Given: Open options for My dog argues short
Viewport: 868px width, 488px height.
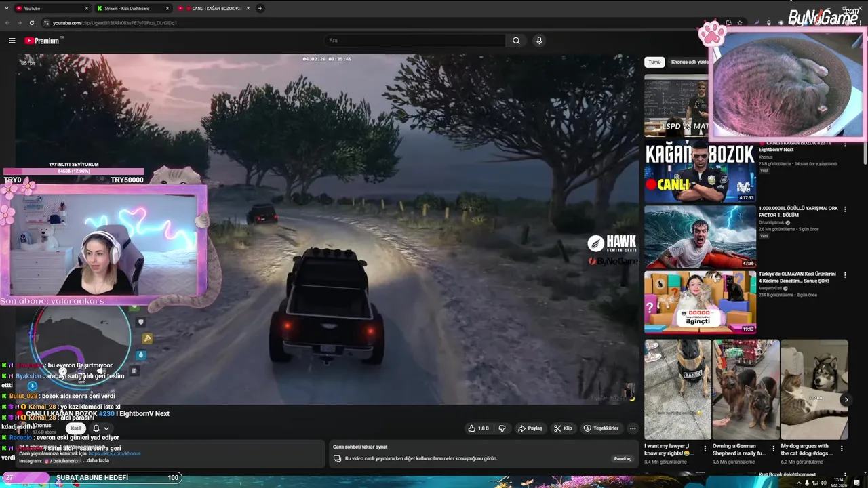Looking at the screenshot, I should point(842,449).
